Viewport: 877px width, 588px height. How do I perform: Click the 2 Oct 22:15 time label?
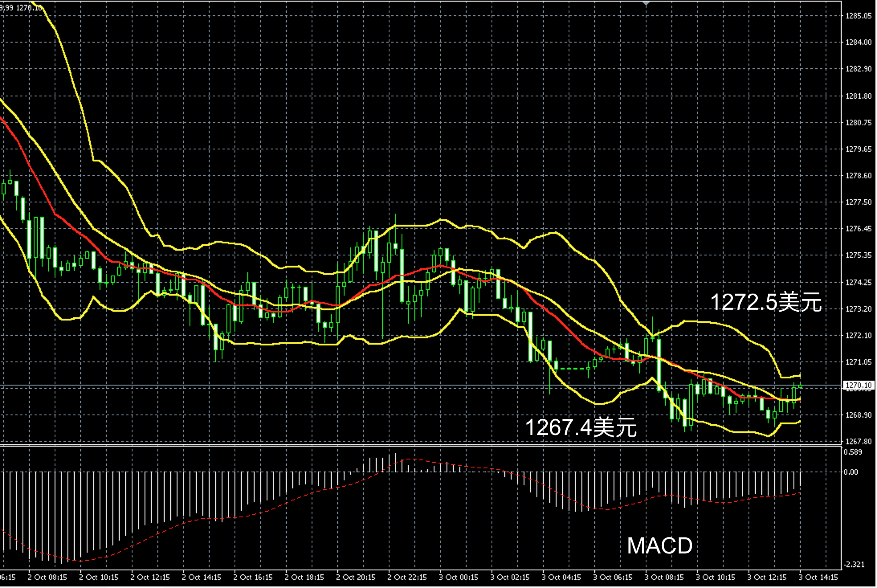[407, 578]
